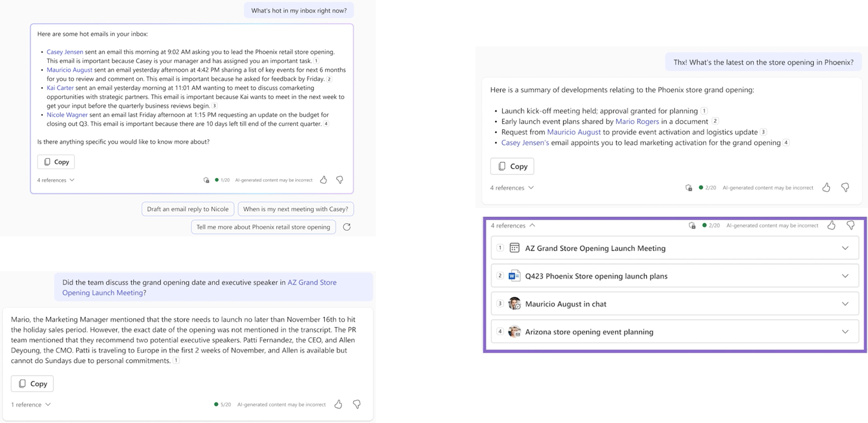Viewport: 868px width, 423px height.
Task: Click the avatar beside Mauricio August in chat
Action: tap(514, 304)
